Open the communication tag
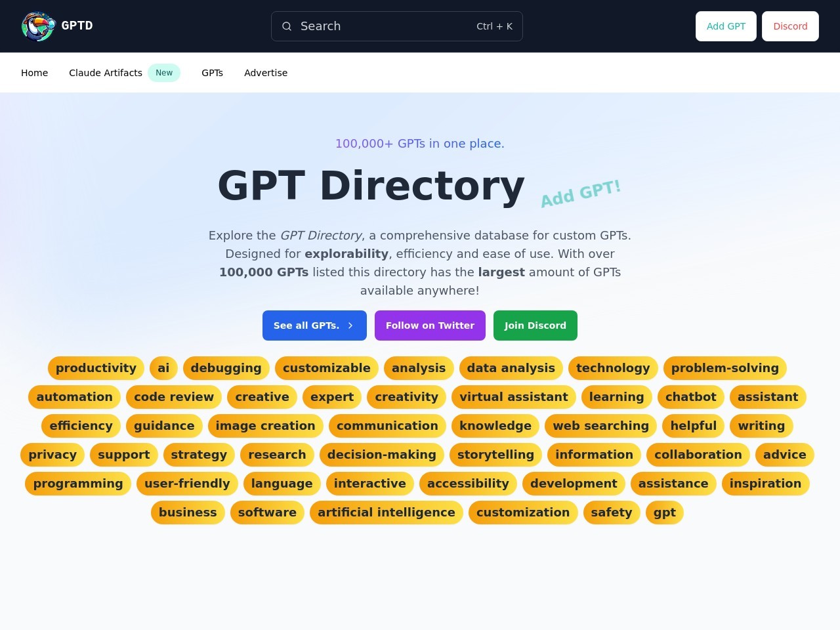This screenshot has height=630, width=840. click(387, 426)
